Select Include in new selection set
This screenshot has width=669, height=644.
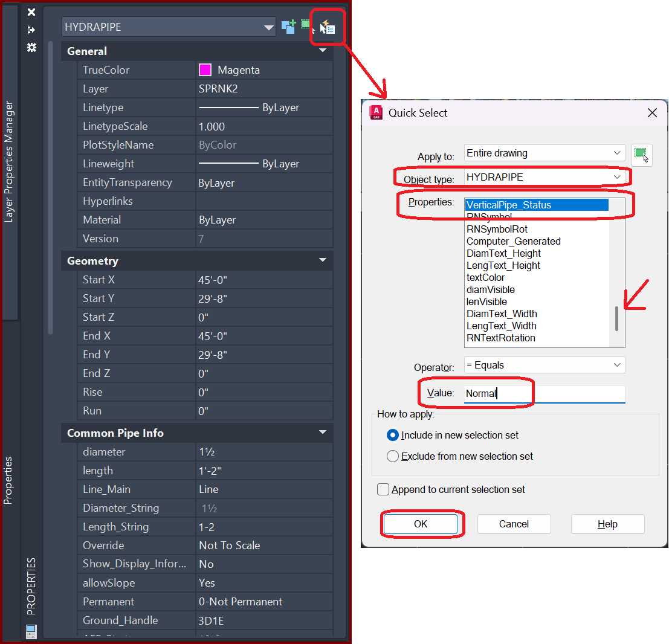393,435
